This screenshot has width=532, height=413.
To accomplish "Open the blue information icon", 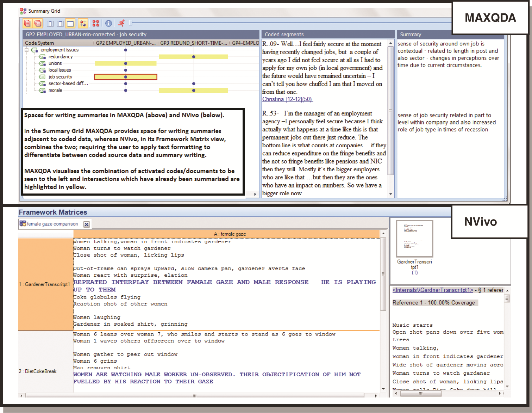I will pos(109,24).
